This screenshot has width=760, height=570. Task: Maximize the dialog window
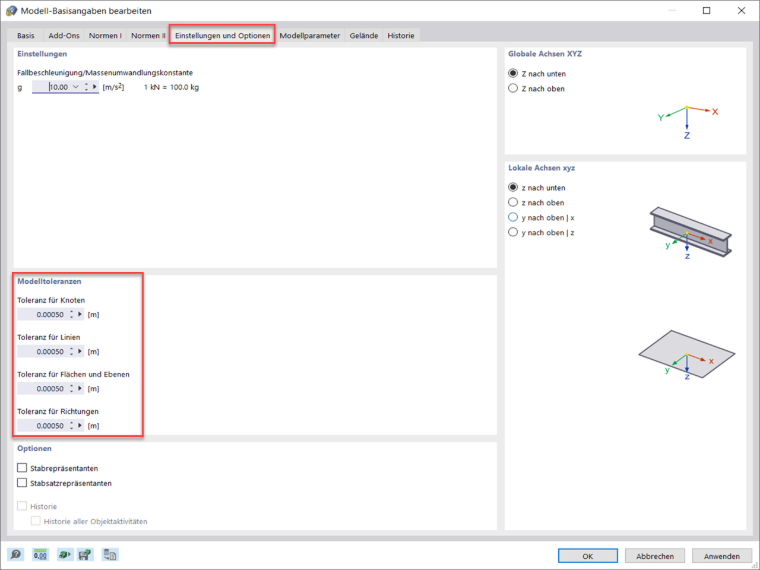point(706,11)
